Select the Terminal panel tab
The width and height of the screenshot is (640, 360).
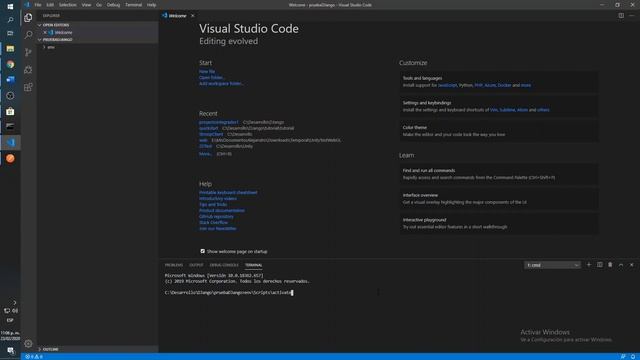pos(253,265)
